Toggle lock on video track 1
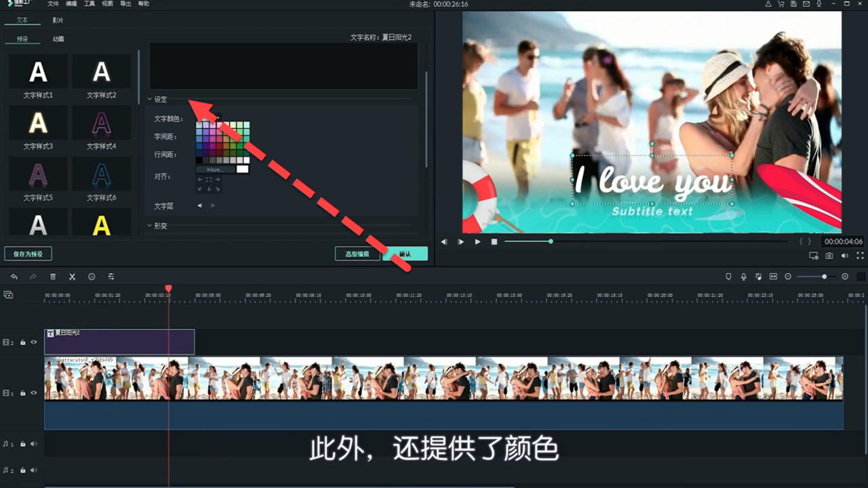This screenshot has width=868, height=488. tap(23, 393)
